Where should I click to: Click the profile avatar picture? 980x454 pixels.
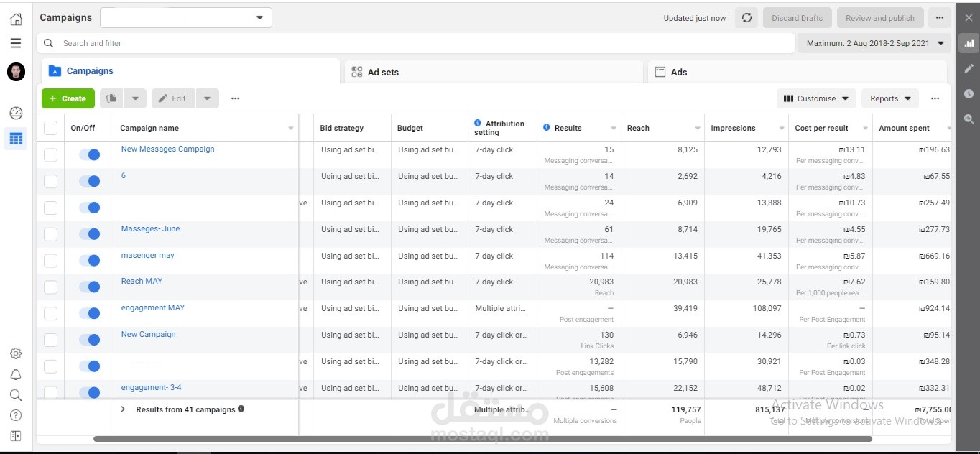tap(16, 71)
